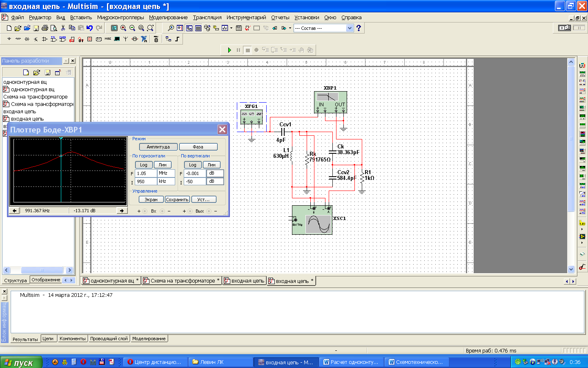
Task: Switch Bode plotter to Амплитуда mode
Action: pyautogui.click(x=158, y=147)
